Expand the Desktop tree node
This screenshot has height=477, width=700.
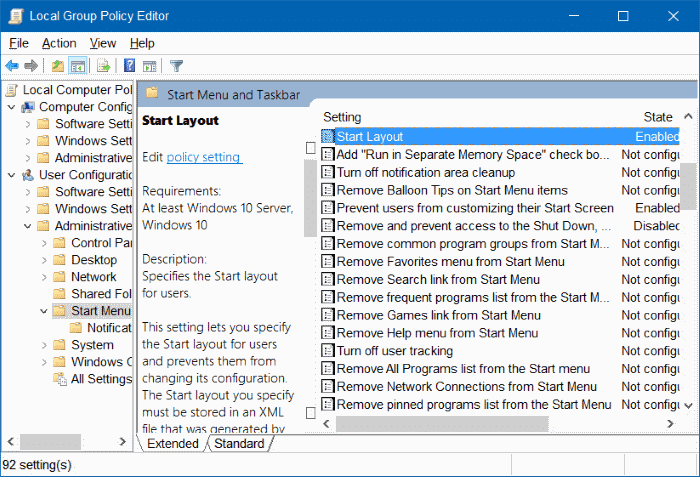pos(44,260)
